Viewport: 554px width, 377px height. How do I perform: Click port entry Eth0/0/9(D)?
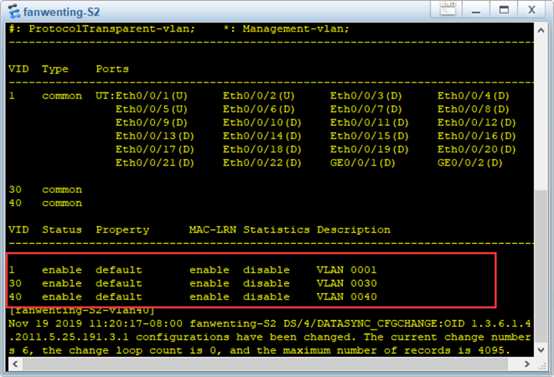(x=152, y=123)
